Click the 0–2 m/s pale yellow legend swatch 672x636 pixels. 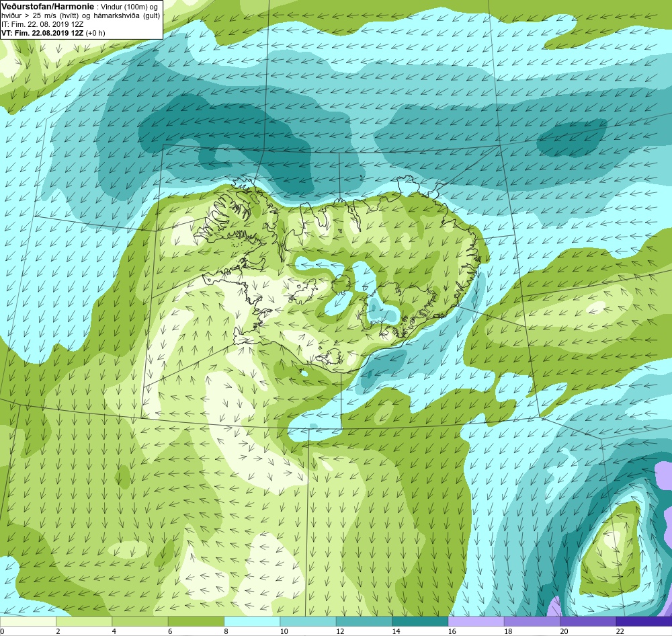(28, 621)
